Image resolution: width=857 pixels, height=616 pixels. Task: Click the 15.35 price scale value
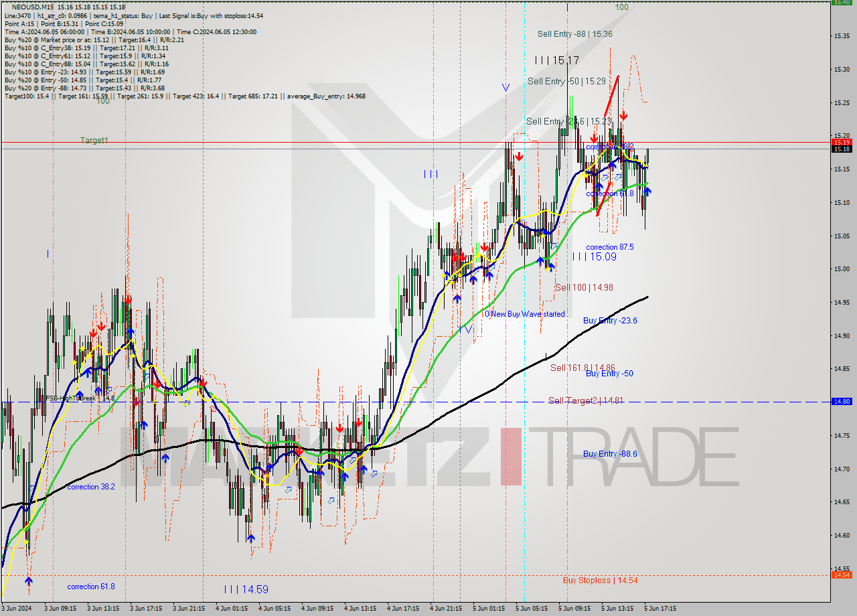(x=842, y=36)
